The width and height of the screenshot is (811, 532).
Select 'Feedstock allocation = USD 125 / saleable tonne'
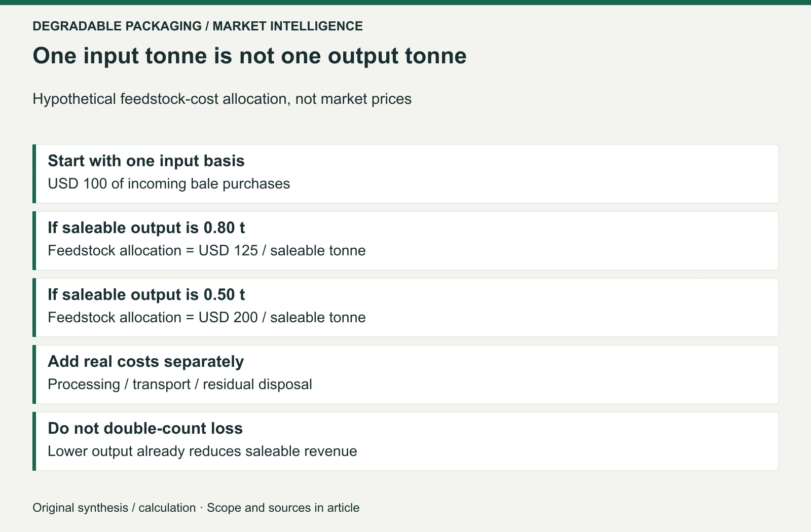pos(207,250)
